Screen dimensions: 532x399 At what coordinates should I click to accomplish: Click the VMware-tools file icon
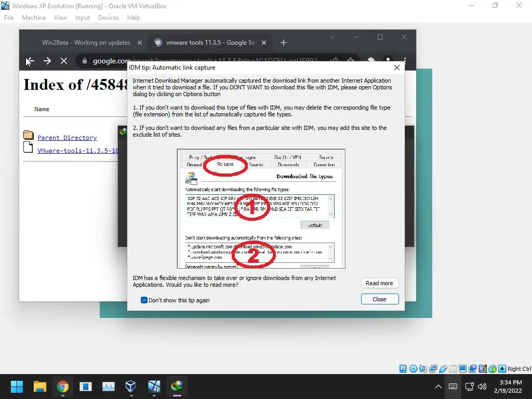click(28, 147)
